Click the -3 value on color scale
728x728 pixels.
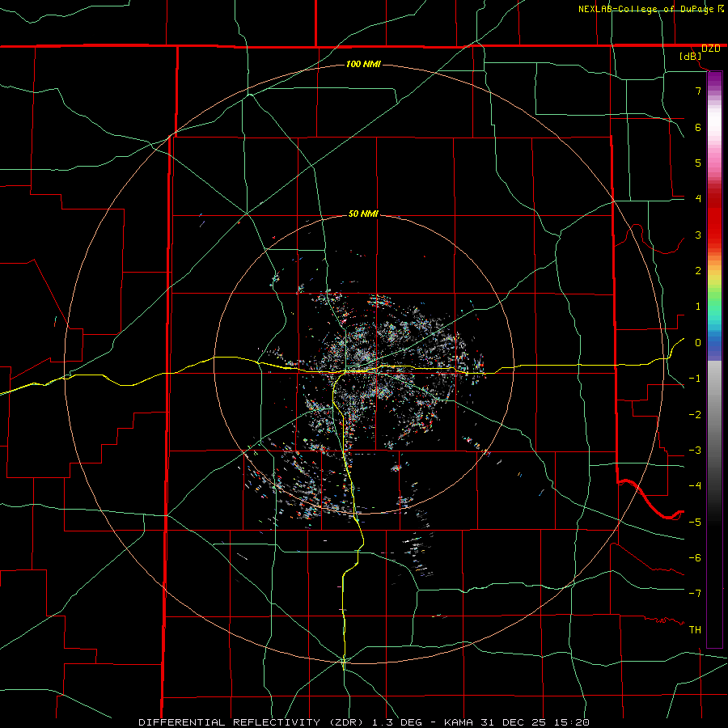click(x=695, y=450)
